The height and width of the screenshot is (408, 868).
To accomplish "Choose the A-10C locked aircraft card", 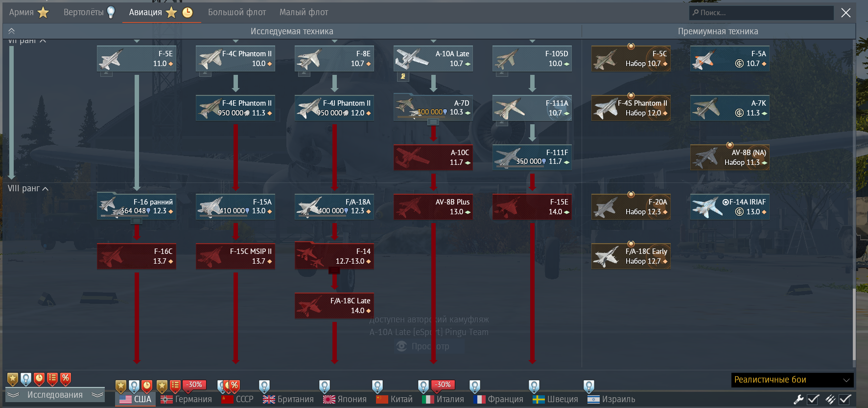I will click(x=433, y=158).
